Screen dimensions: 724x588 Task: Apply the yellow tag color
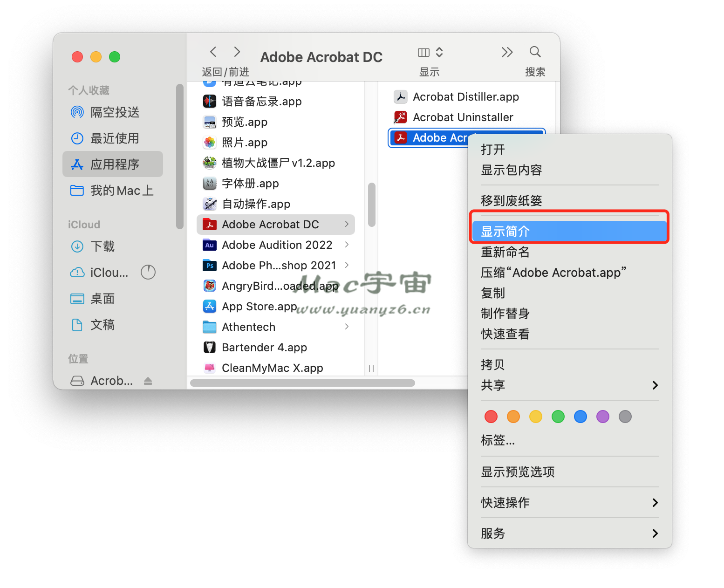[536, 417]
